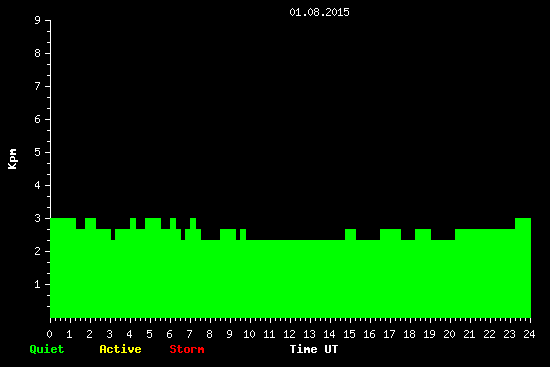Click hour 21 tick label

[x=469, y=334]
